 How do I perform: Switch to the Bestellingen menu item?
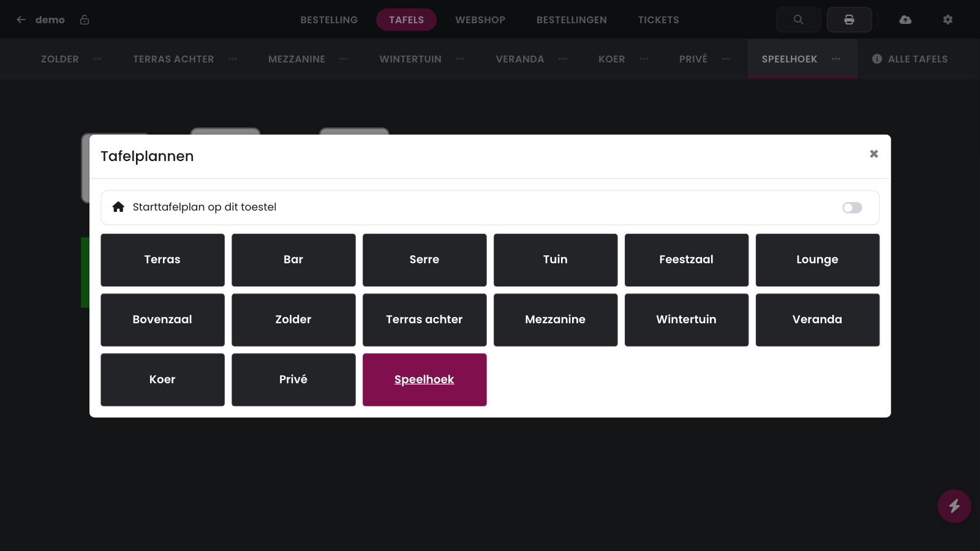coord(571,20)
